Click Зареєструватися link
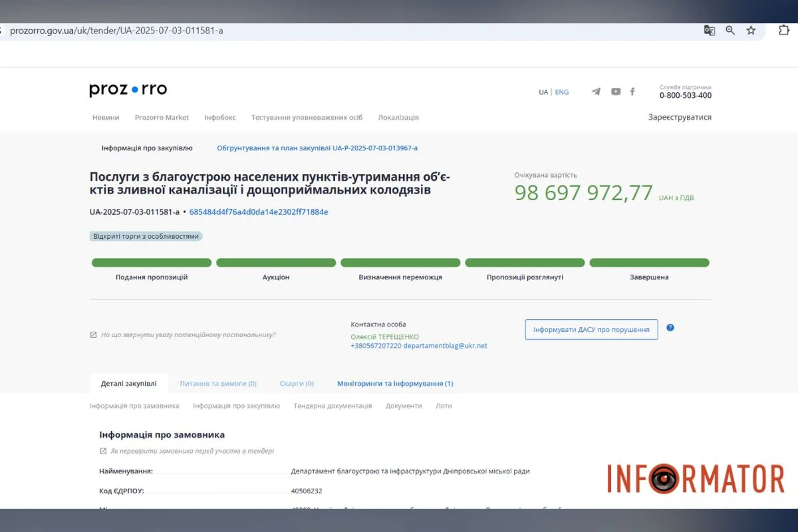This screenshot has height=532, width=798. 680,117
